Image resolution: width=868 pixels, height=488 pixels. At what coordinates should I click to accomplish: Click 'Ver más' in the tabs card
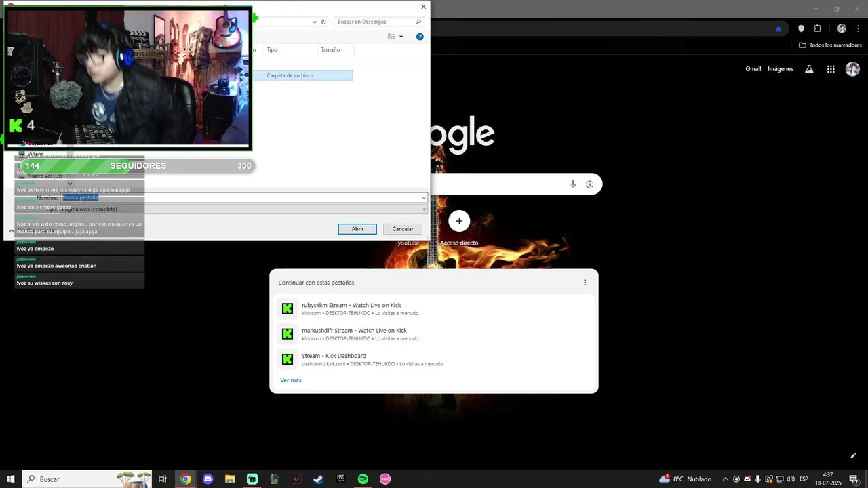pos(291,380)
